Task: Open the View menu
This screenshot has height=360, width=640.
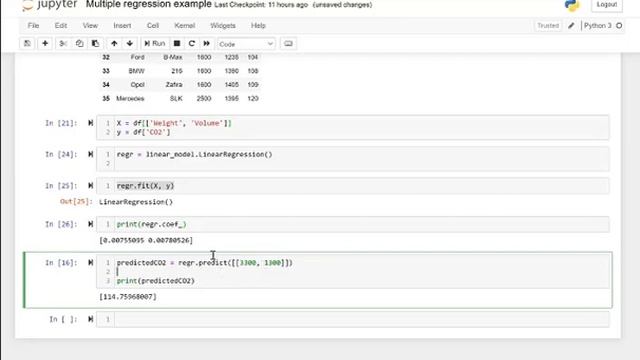Action: pos(90,25)
